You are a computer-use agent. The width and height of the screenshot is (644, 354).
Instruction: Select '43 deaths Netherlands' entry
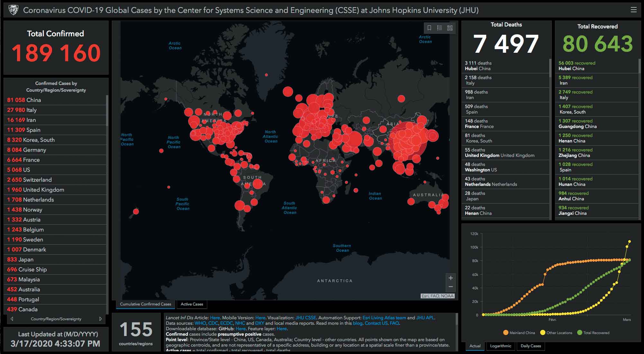(x=505, y=182)
